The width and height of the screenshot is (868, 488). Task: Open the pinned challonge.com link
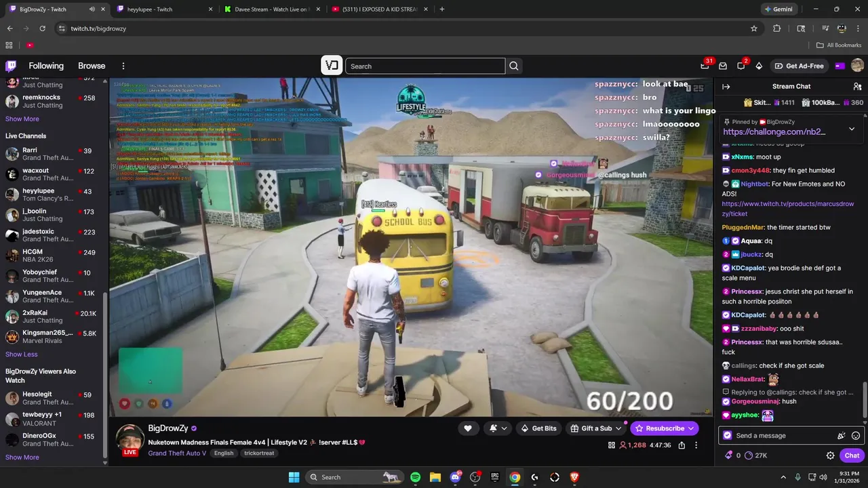[x=774, y=132]
